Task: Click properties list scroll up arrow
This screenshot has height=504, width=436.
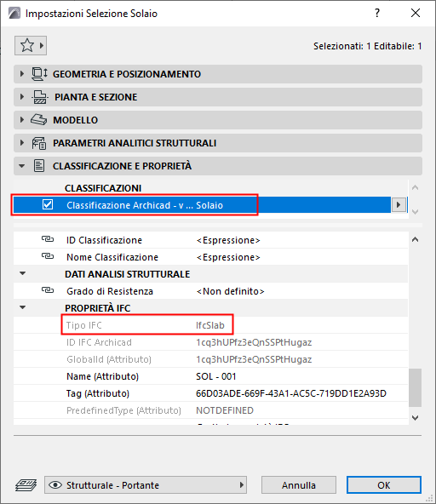Action: point(415,240)
